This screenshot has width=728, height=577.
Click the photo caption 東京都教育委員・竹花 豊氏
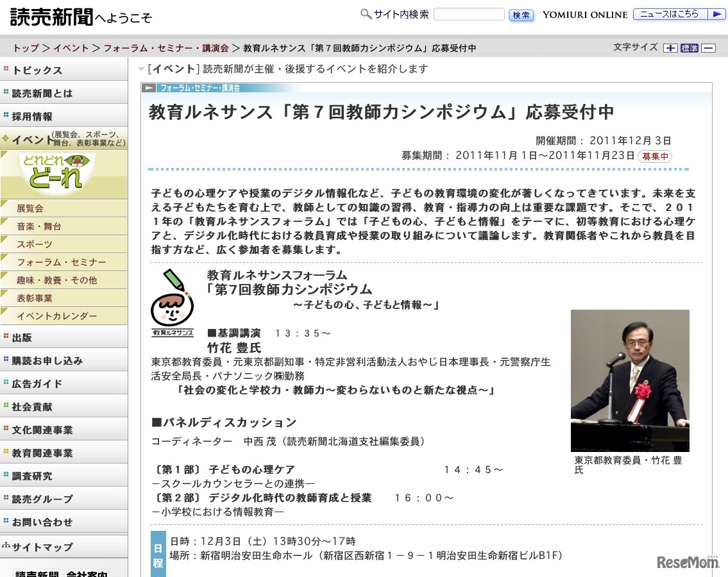pos(628,465)
